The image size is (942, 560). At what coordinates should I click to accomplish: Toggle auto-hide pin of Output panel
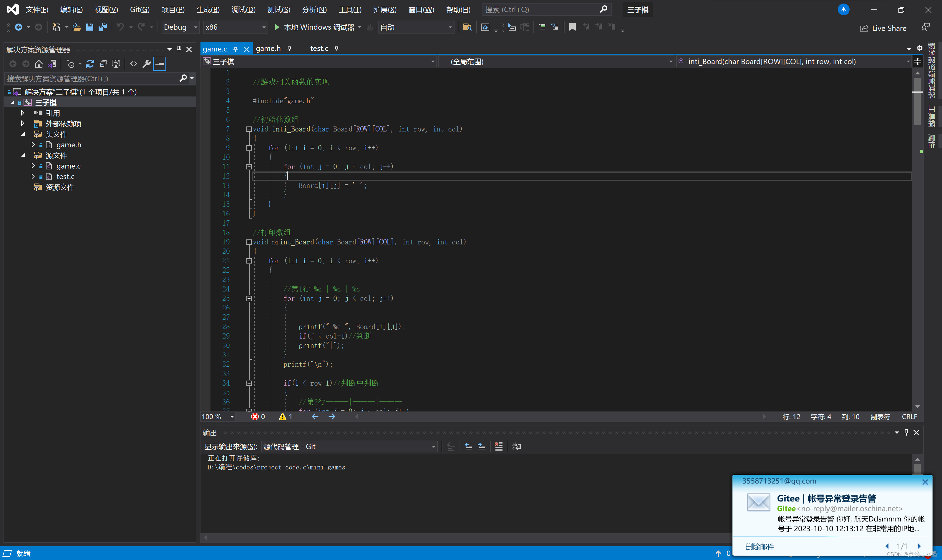(906, 432)
